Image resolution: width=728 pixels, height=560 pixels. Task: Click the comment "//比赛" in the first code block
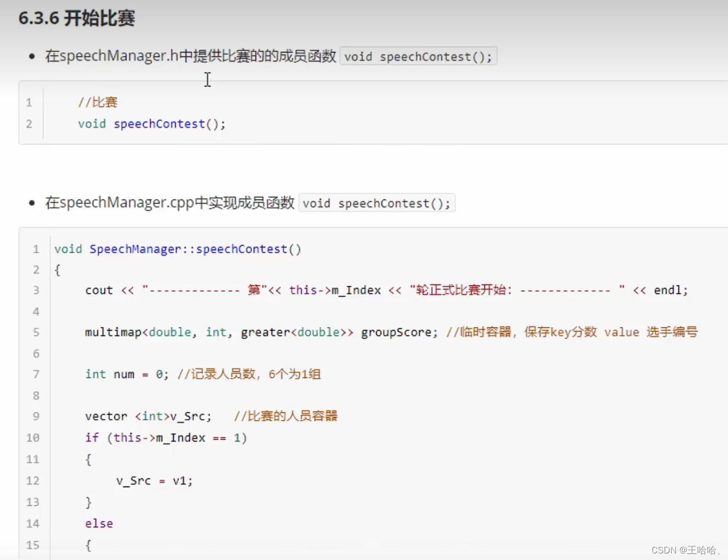pyautogui.click(x=98, y=102)
